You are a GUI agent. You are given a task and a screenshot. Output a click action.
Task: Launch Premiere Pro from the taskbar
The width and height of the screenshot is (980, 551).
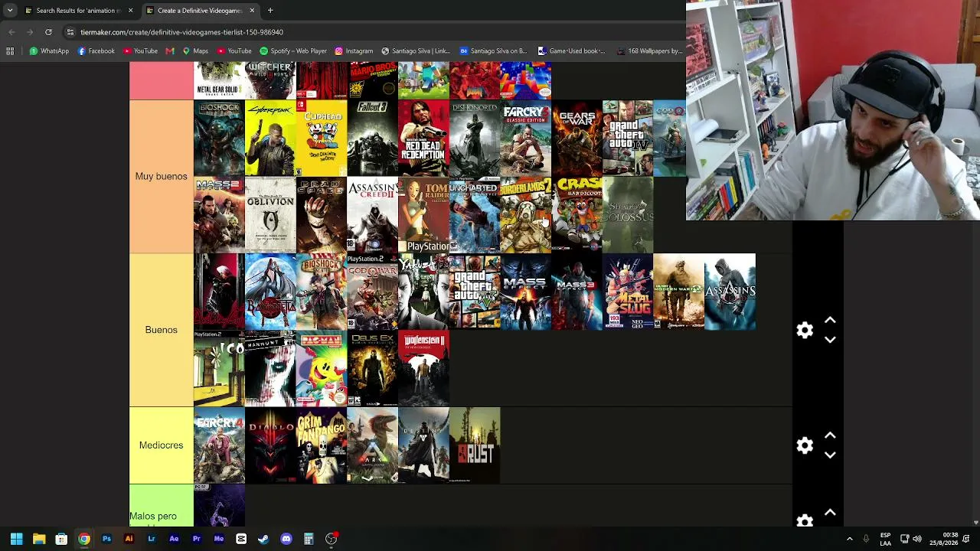coord(196,539)
